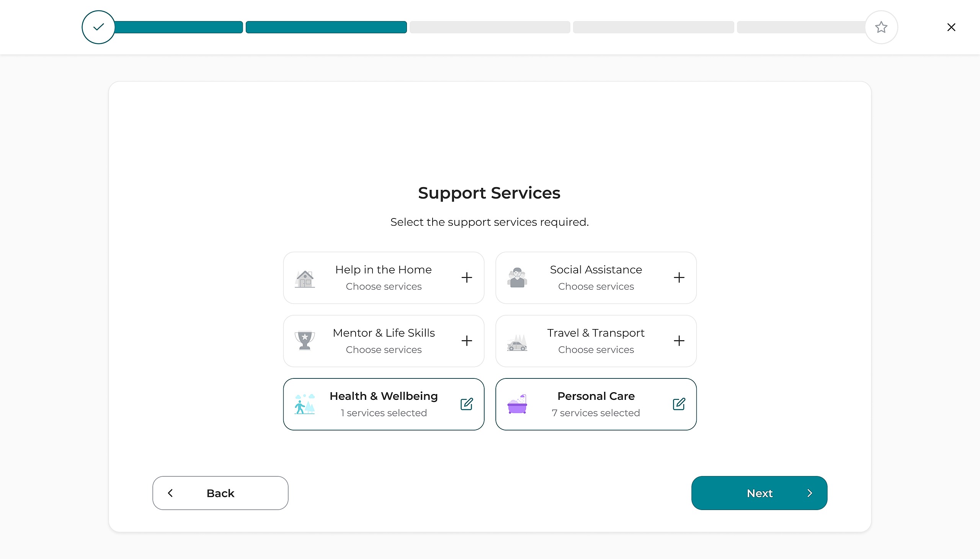Click the person icon for Social Assistance
The width and height of the screenshot is (980, 559).
(x=517, y=277)
